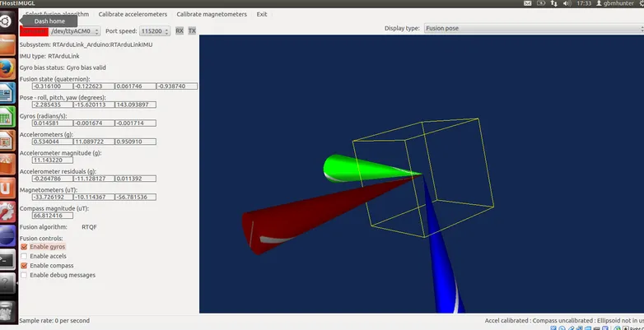
Task: Turn on Enable debug messages
Action: pyautogui.click(x=24, y=275)
